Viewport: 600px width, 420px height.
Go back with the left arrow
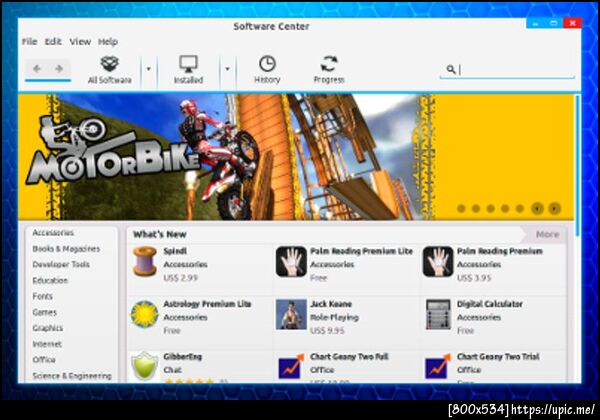(37, 69)
